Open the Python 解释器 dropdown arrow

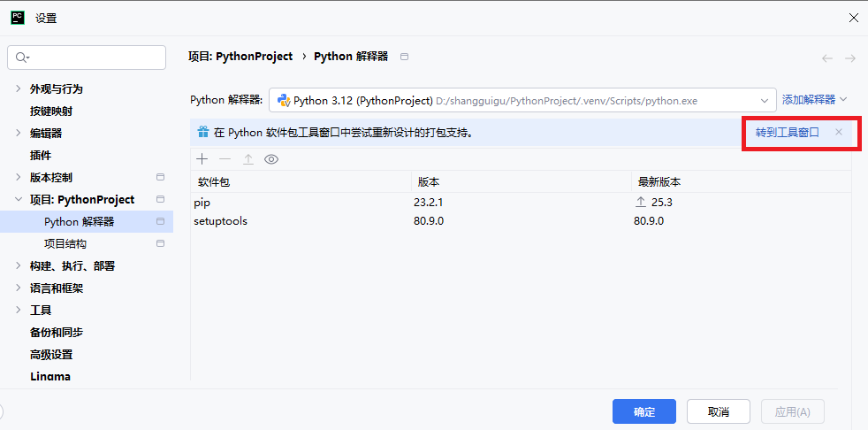click(765, 101)
